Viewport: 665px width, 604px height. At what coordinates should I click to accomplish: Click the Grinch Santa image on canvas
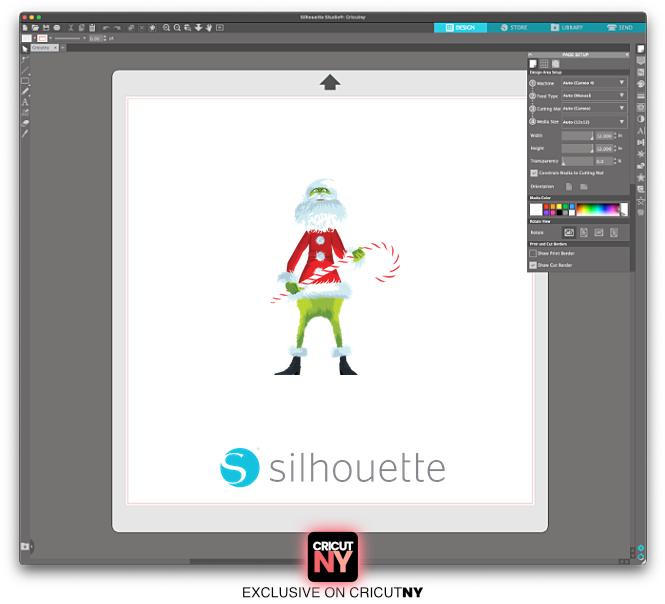(334, 277)
